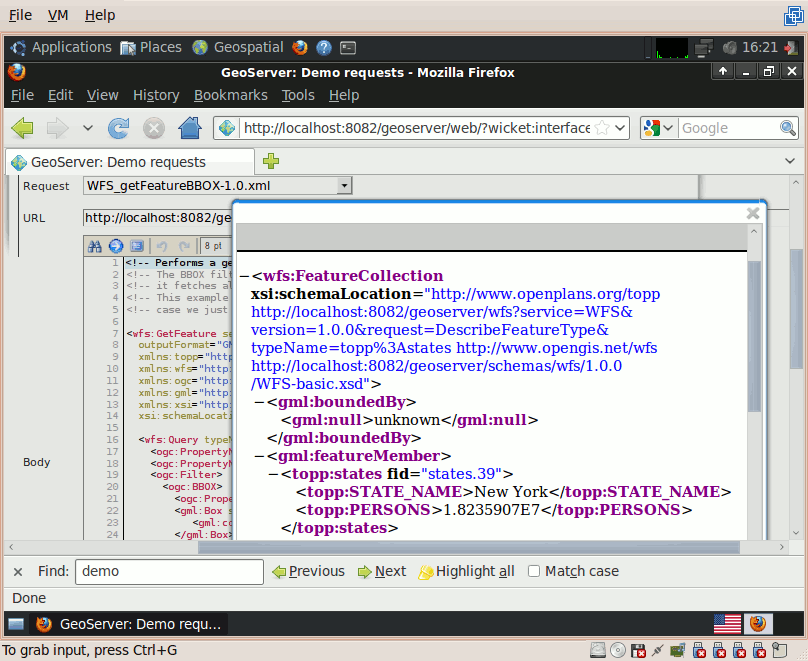Open the 8 pt font size selector
The width and height of the screenshot is (808, 661).
click(213, 246)
